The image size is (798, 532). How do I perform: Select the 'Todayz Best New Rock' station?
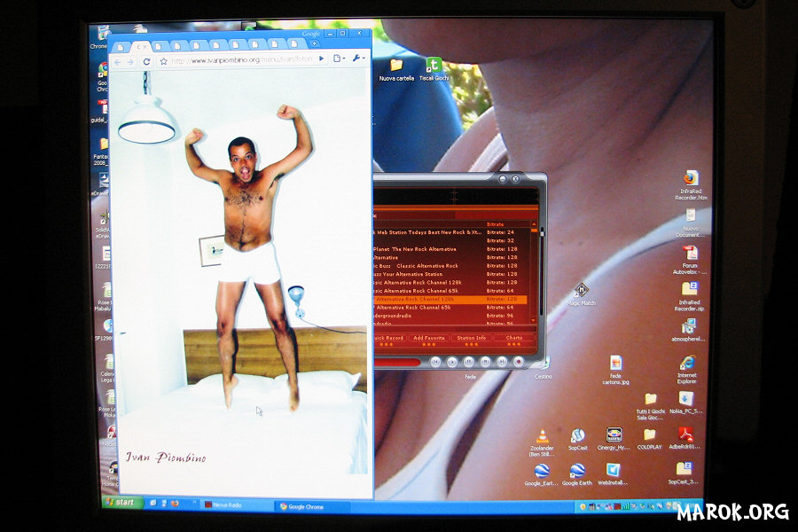click(450, 232)
